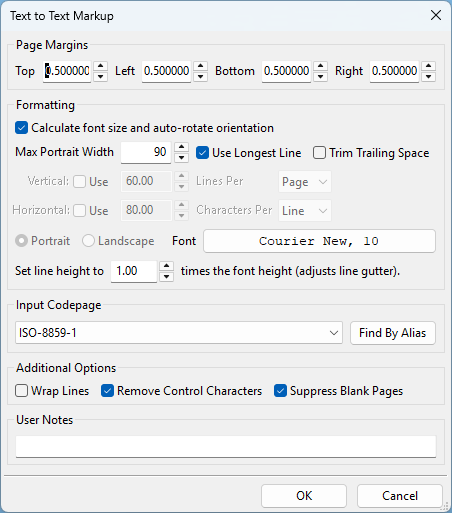
Task: Increase the Top margin with up arrow
Action: point(100,66)
